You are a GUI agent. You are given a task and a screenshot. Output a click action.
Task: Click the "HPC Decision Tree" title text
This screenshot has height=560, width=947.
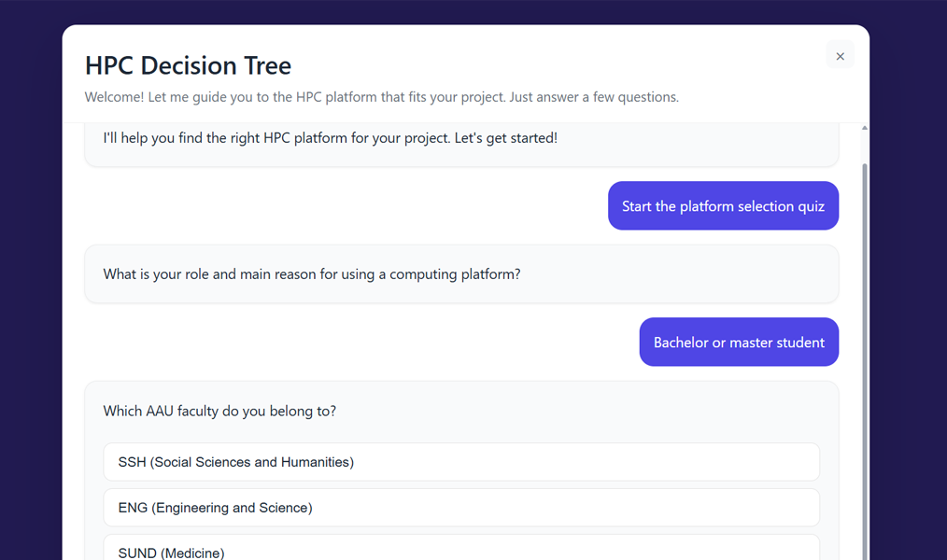pos(187,65)
